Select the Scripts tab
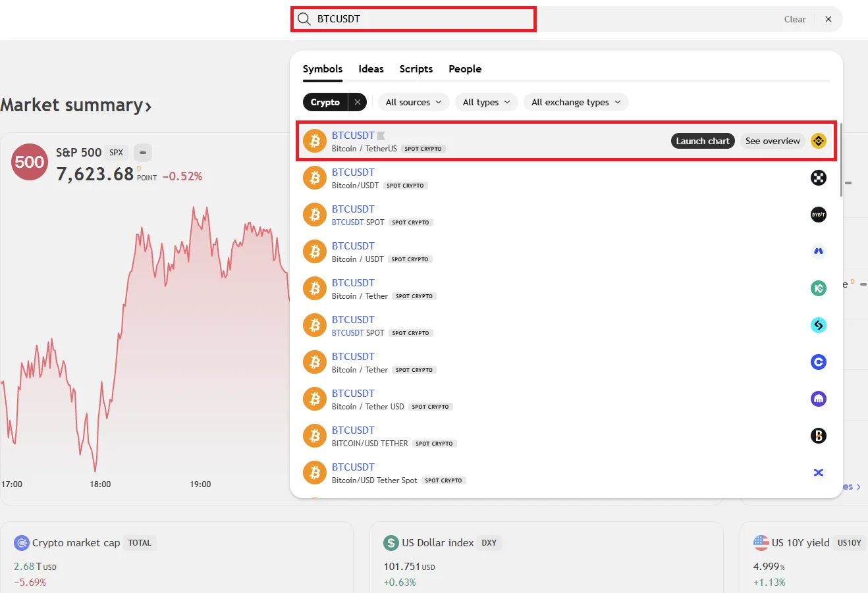The image size is (868, 593). pyautogui.click(x=416, y=69)
